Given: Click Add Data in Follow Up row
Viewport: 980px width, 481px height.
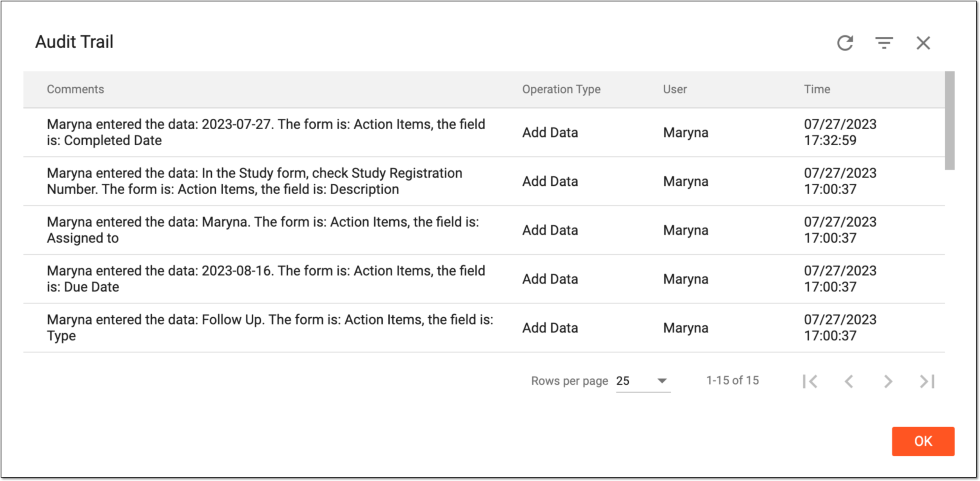Looking at the screenshot, I should tap(550, 328).
